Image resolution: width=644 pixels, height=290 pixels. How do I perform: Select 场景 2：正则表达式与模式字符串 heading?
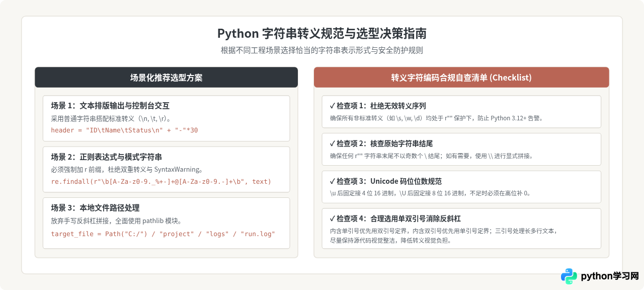point(106,157)
